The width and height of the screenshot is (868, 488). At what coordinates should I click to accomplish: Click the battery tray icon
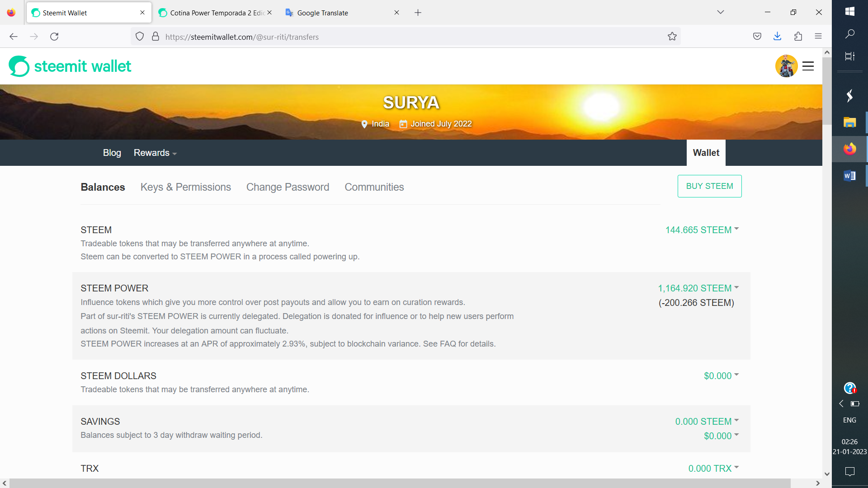click(x=855, y=404)
